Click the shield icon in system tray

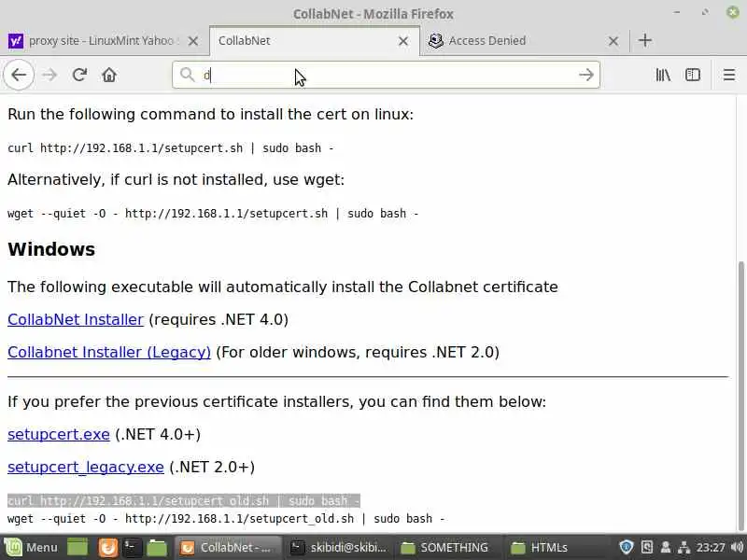[626, 547]
